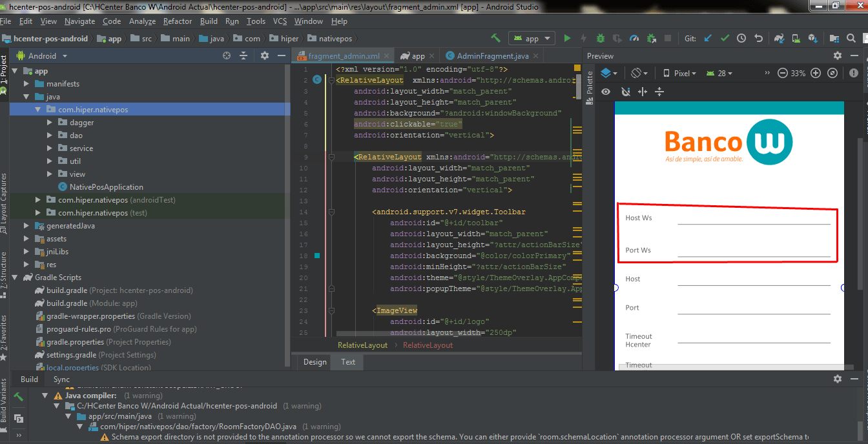Run the app with green play button

point(567,39)
